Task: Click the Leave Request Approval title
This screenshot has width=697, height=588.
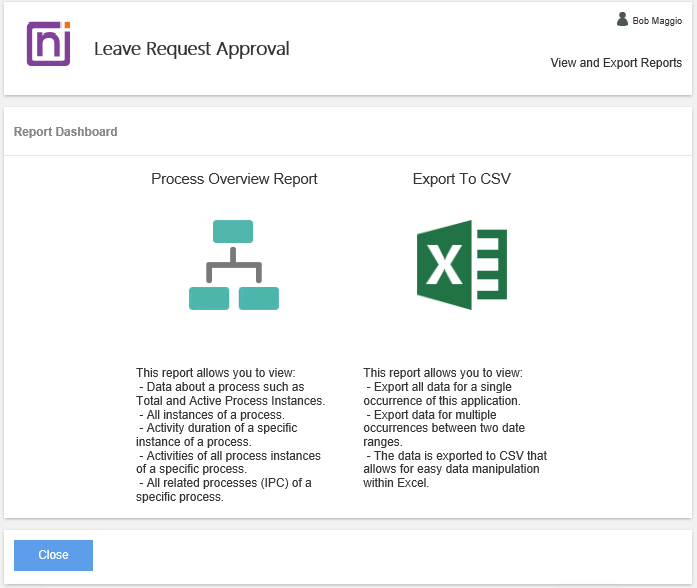Action: point(191,48)
